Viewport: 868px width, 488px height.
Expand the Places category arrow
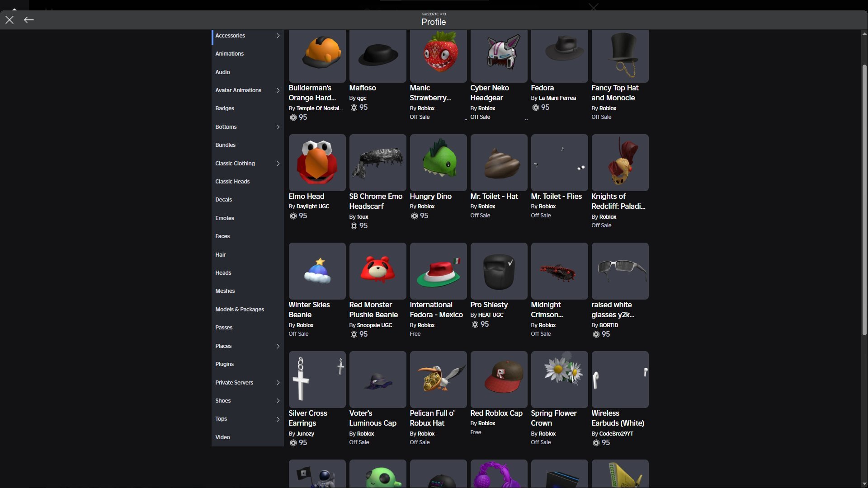pyautogui.click(x=278, y=346)
